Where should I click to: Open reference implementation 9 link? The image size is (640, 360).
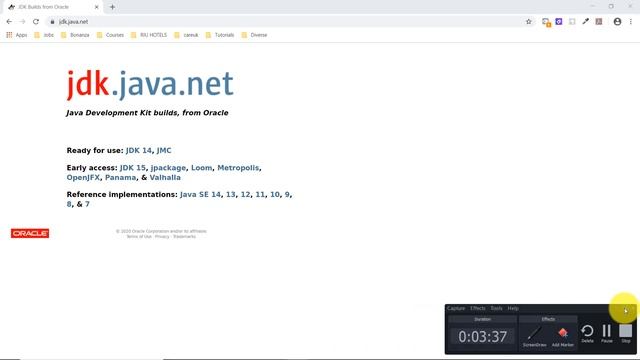287,195
